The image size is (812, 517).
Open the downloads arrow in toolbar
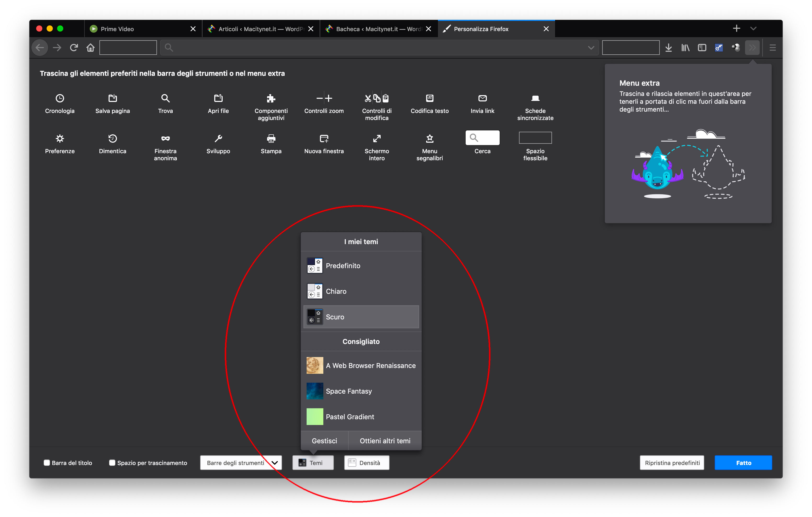(668, 48)
